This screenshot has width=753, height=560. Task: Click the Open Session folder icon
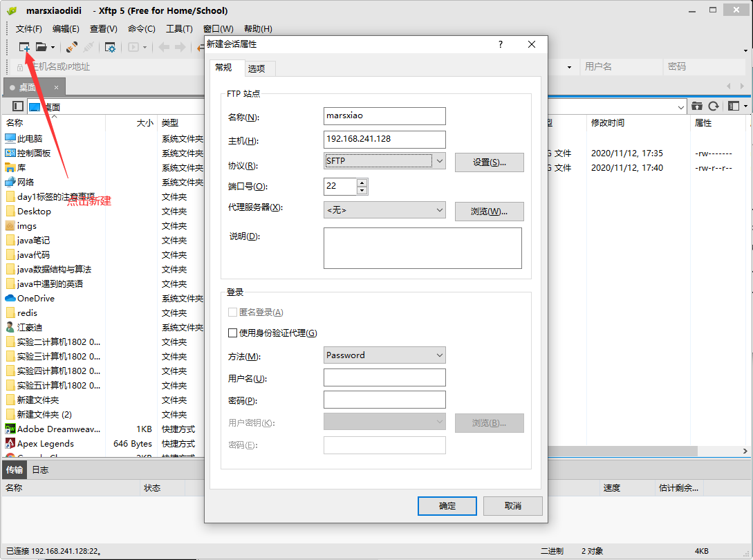click(x=41, y=47)
